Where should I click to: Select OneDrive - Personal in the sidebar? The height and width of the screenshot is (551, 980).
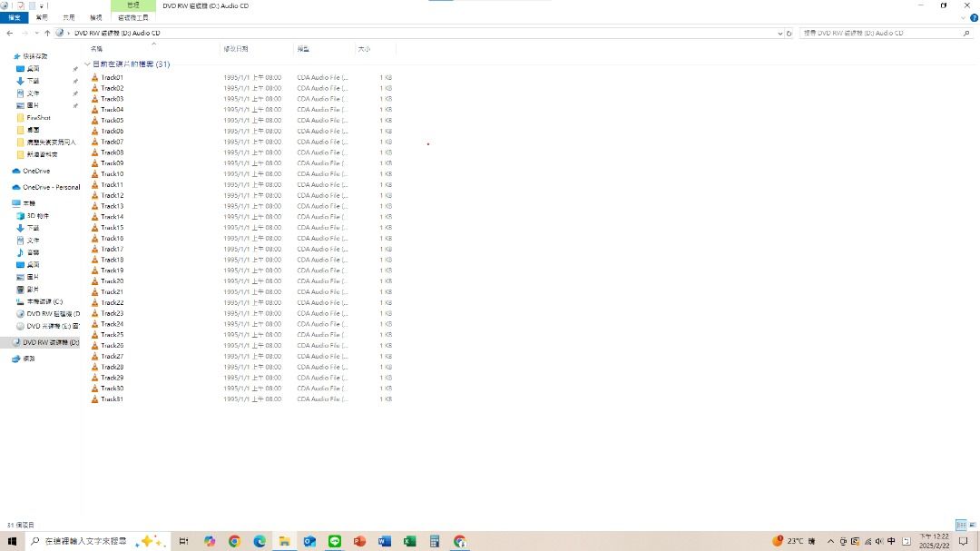[x=51, y=187]
